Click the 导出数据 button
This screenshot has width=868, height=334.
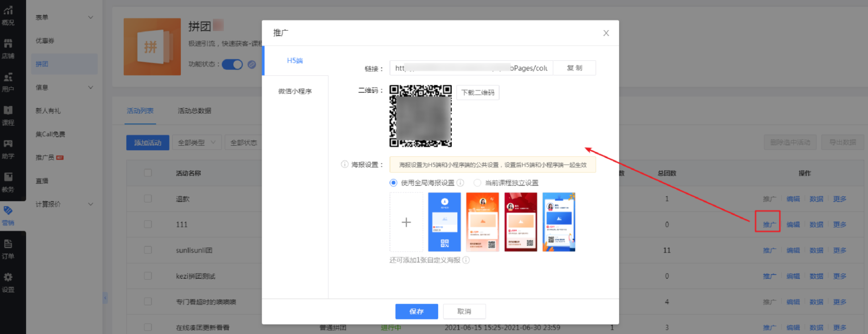point(843,142)
